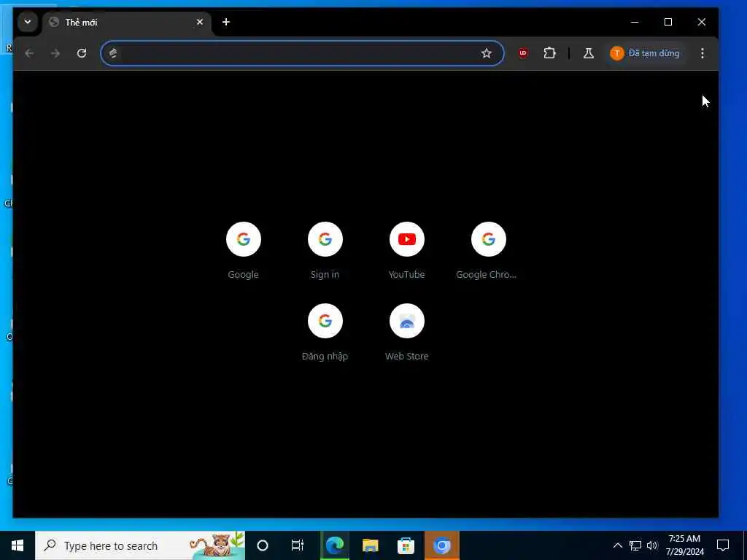Expand hidden system tray icons
The height and width of the screenshot is (560, 747).
pyautogui.click(x=617, y=545)
